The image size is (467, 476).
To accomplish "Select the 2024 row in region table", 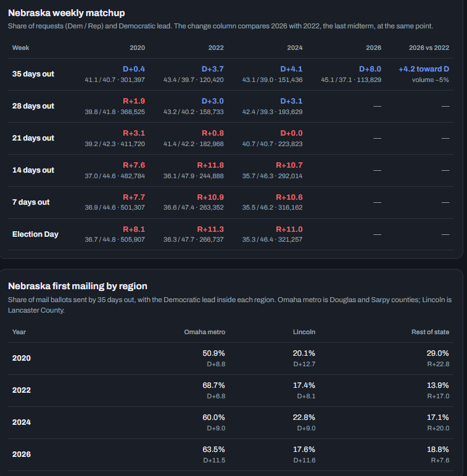I will tap(231, 422).
